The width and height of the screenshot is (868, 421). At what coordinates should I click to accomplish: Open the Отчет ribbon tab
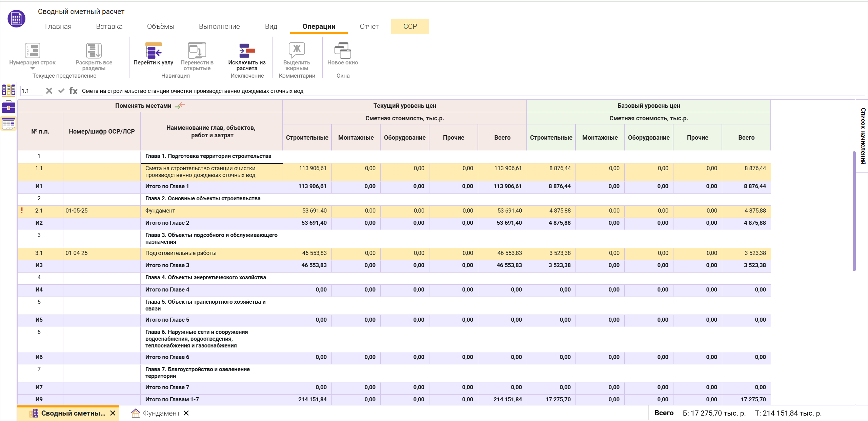[x=369, y=26]
